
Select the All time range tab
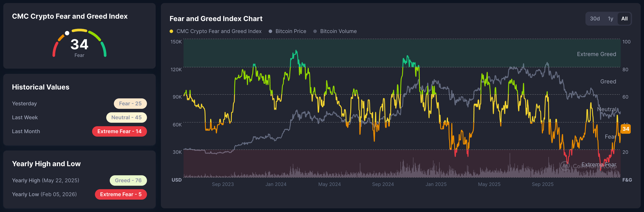coord(624,19)
